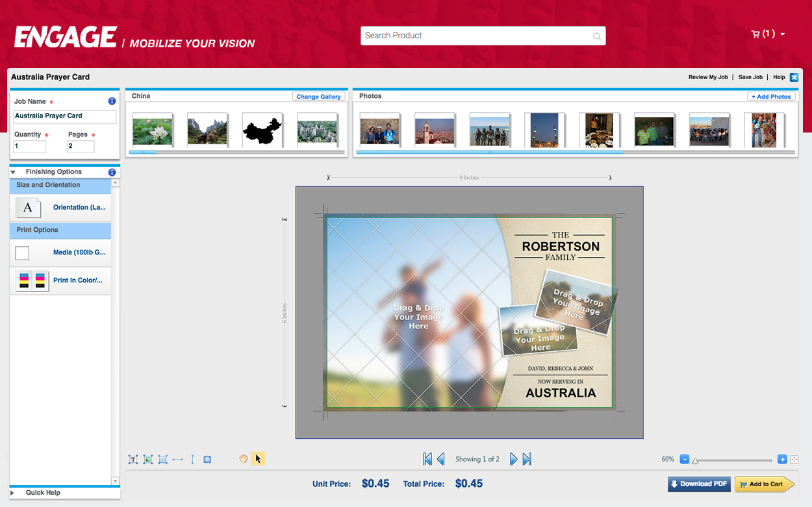Click the Quantity input field
The image size is (812, 507).
coord(29,147)
